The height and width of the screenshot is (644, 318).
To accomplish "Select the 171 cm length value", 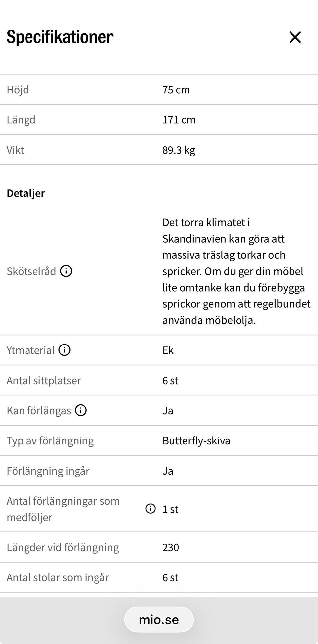I will click(179, 120).
